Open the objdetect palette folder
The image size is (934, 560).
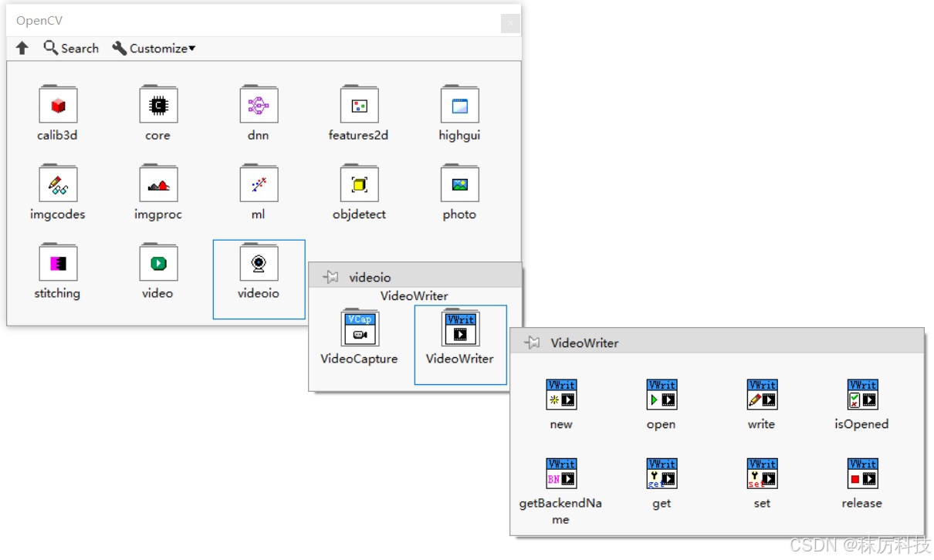click(x=359, y=184)
